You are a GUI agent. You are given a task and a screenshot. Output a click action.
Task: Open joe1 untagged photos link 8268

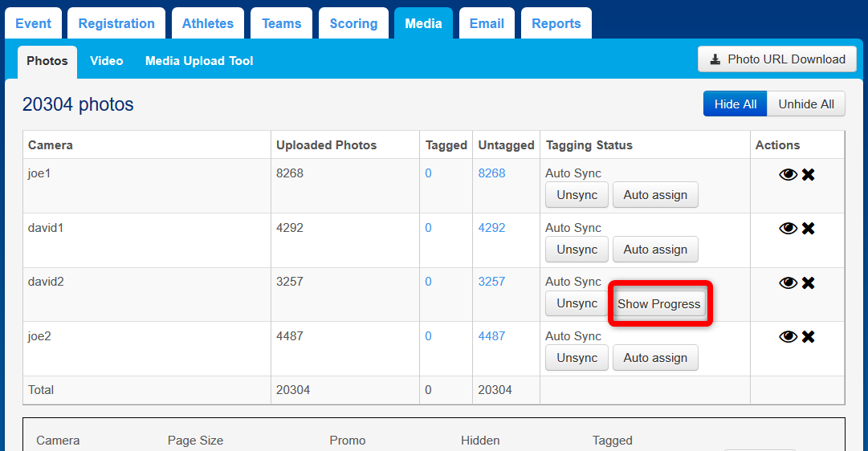click(x=491, y=173)
